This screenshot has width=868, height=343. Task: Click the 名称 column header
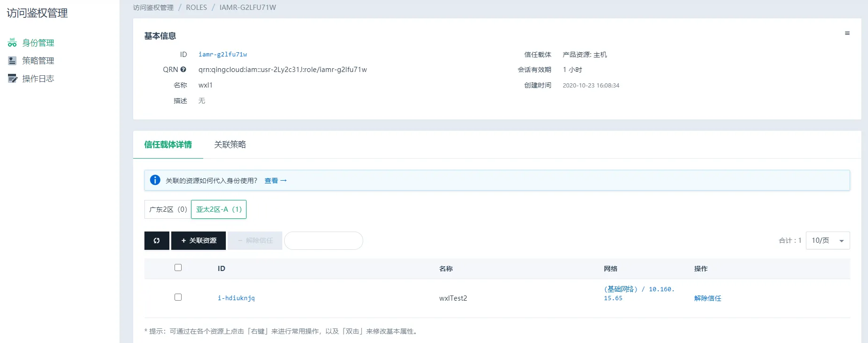[446, 269]
